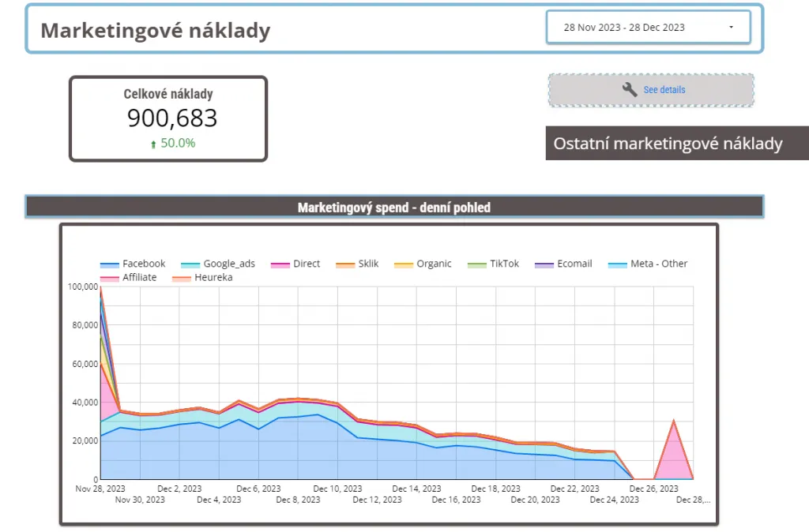Click the 40,000 y-axis label
The height and width of the screenshot is (532, 809).
tap(85, 402)
